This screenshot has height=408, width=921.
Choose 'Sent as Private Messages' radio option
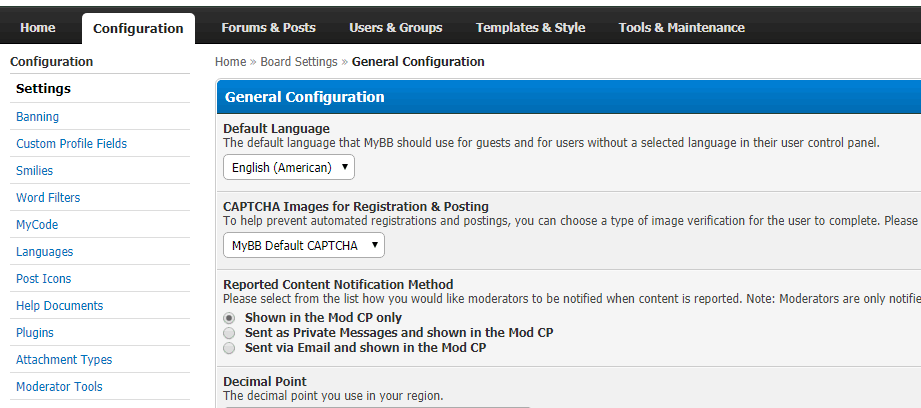pos(229,333)
